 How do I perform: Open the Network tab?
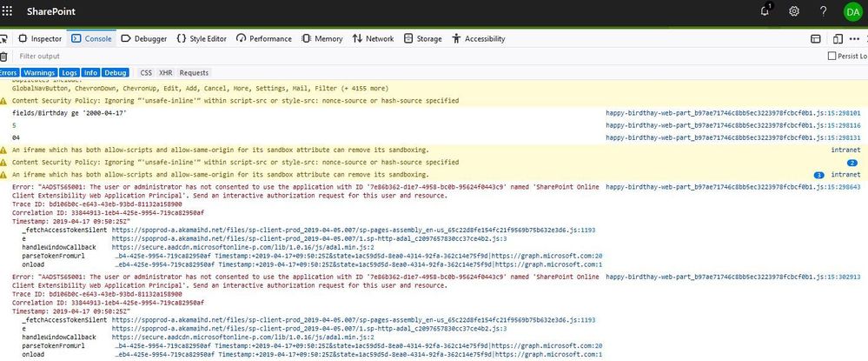pyautogui.click(x=373, y=39)
